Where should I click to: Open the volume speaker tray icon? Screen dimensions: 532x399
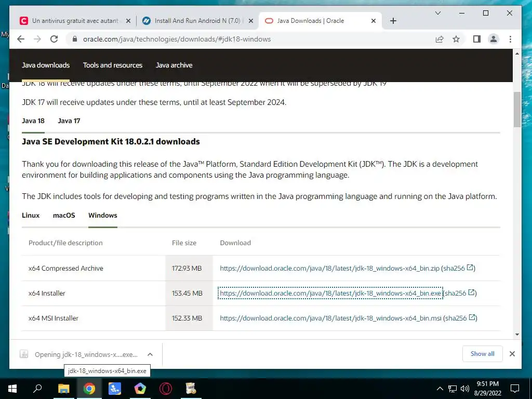(465, 389)
